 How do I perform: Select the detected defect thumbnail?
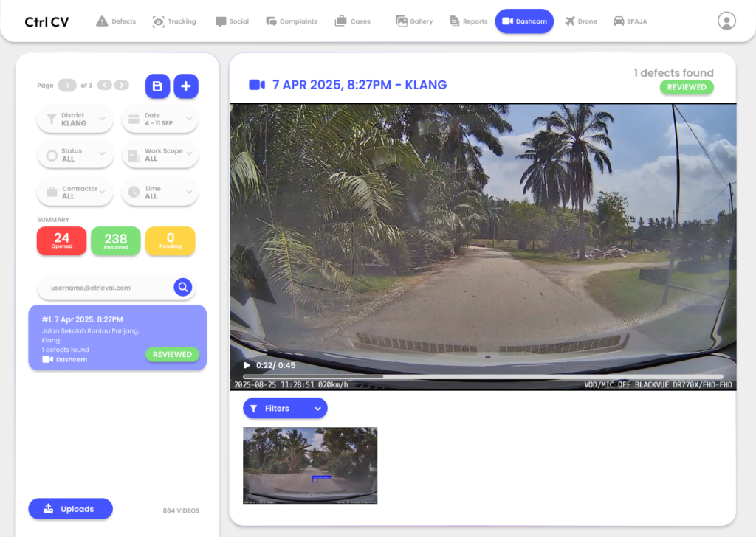[310, 465]
